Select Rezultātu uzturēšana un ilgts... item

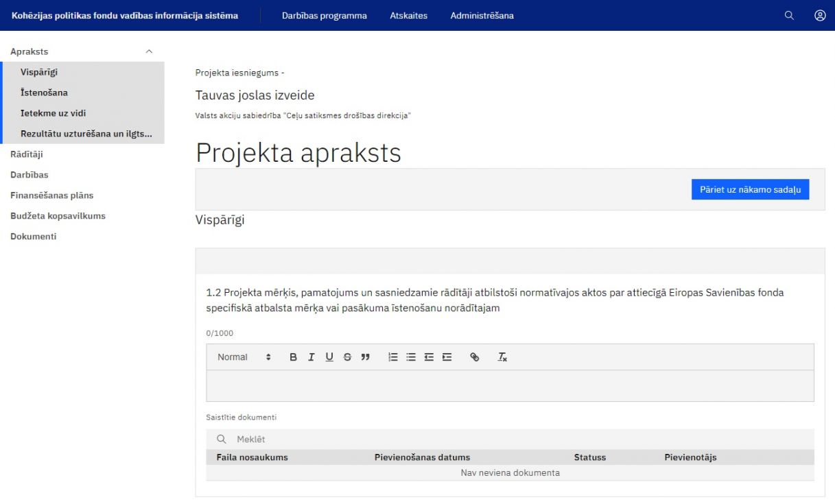pyautogui.click(x=83, y=134)
